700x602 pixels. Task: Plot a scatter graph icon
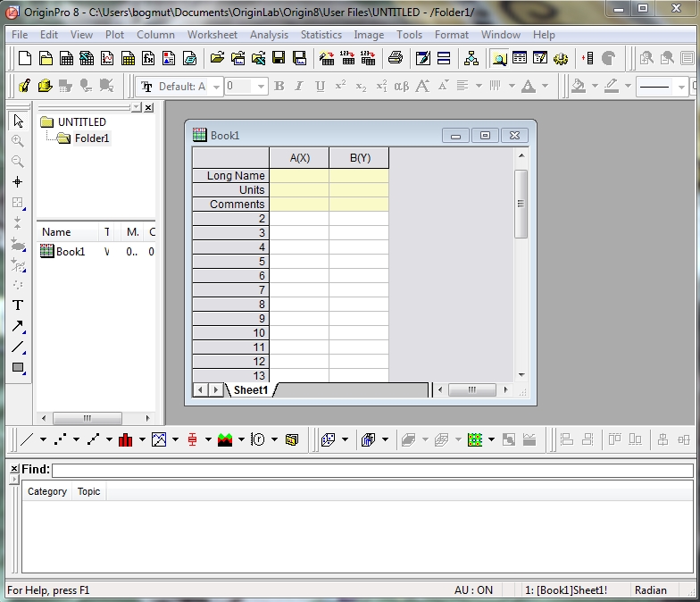[60, 439]
